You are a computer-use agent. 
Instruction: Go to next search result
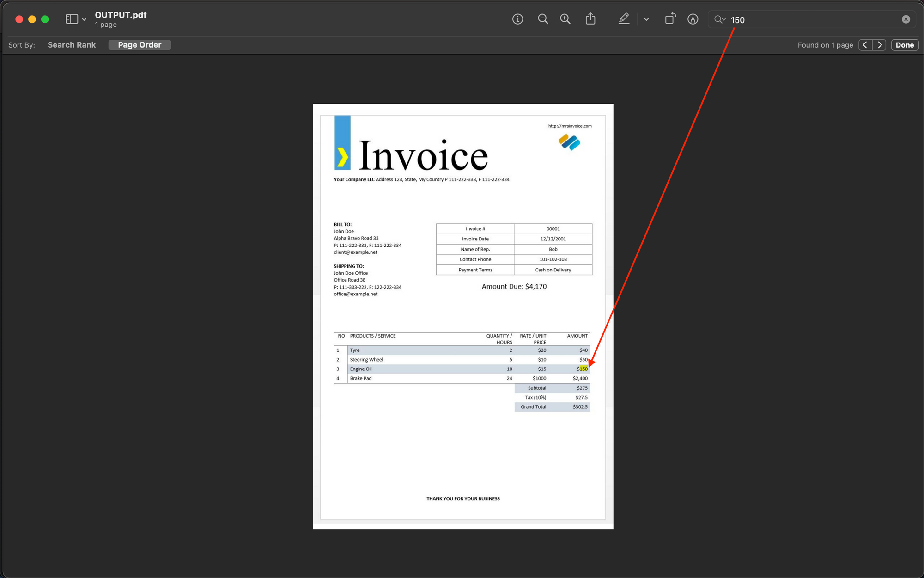coord(879,44)
